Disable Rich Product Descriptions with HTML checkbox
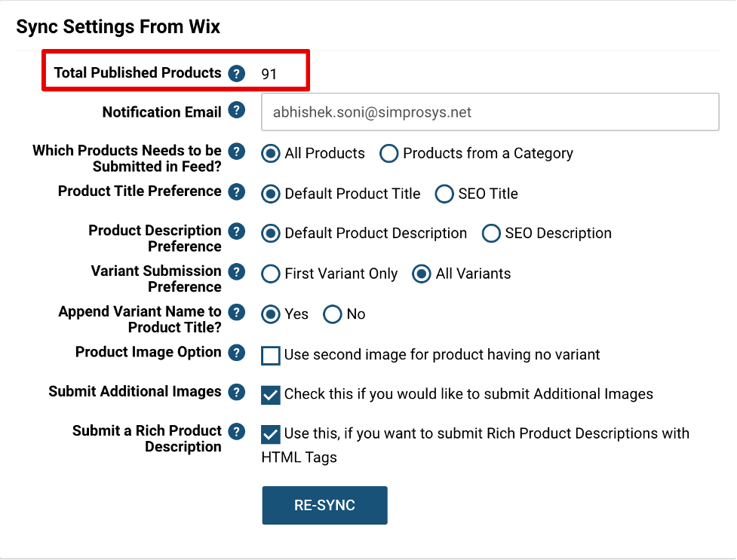The image size is (737, 560). [x=271, y=435]
